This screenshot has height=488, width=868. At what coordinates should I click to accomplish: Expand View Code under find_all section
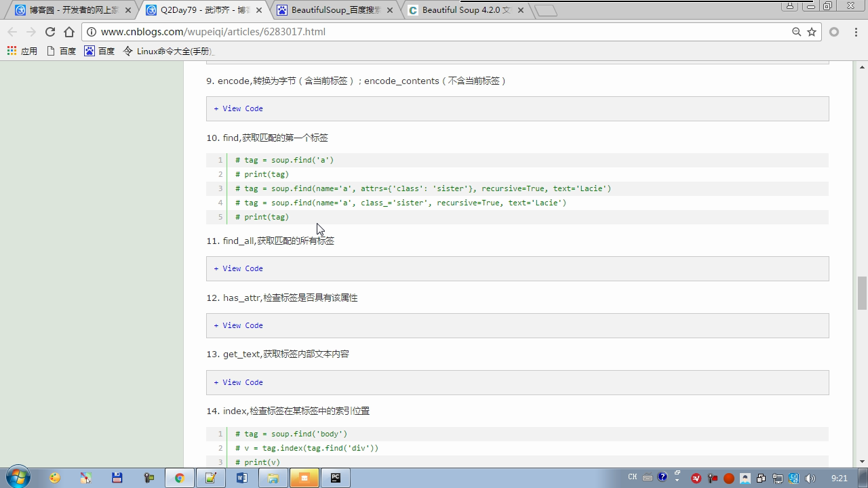239,268
